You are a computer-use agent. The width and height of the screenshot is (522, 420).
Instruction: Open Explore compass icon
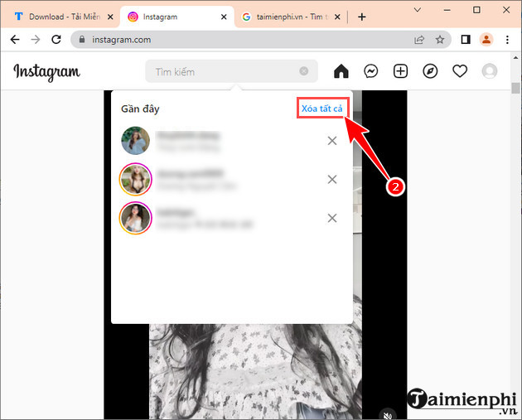[x=430, y=71]
